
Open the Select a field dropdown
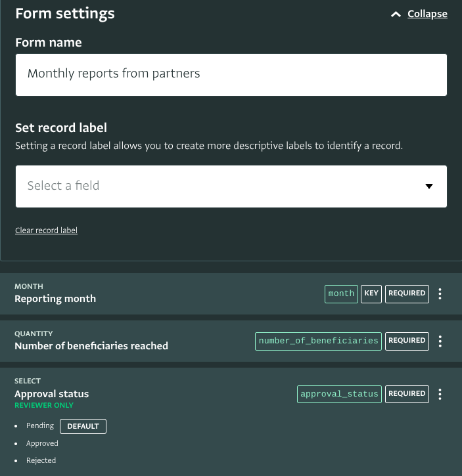click(231, 186)
